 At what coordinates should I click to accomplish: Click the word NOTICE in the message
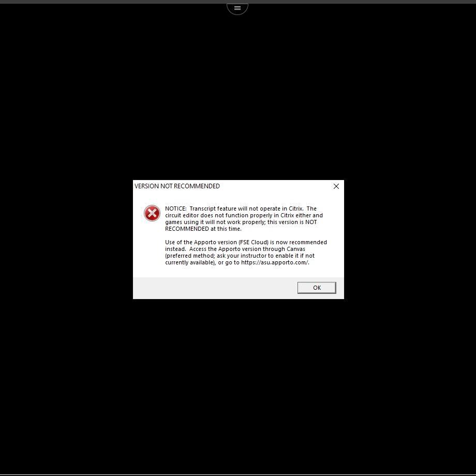click(x=175, y=209)
